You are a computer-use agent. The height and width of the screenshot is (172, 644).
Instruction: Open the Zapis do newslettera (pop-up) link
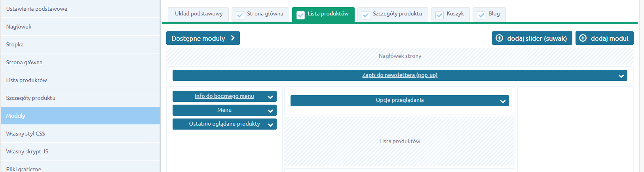399,75
